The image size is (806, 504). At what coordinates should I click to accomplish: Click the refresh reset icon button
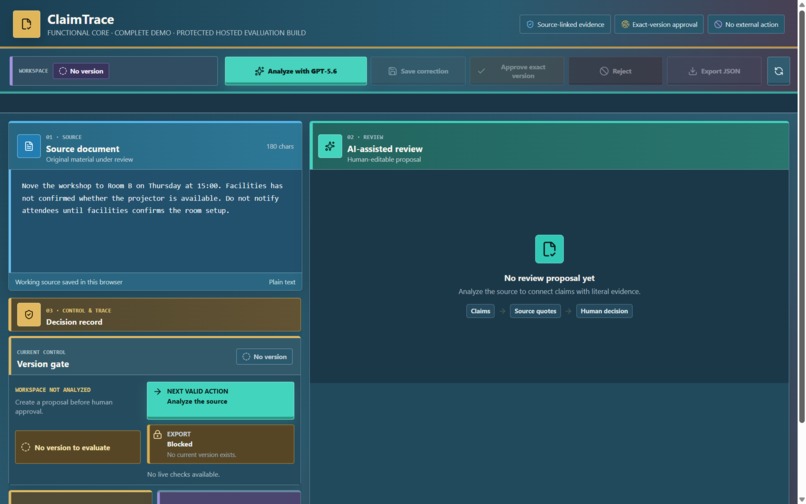click(778, 71)
